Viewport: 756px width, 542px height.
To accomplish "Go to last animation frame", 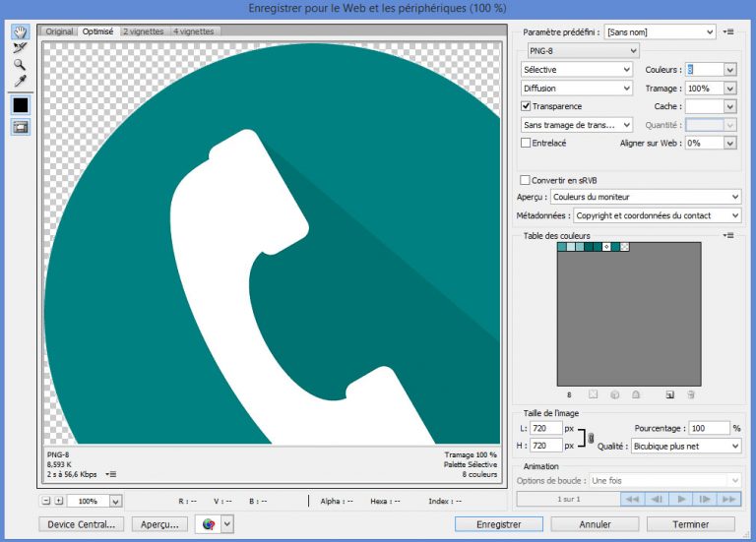I will [729, 499].
